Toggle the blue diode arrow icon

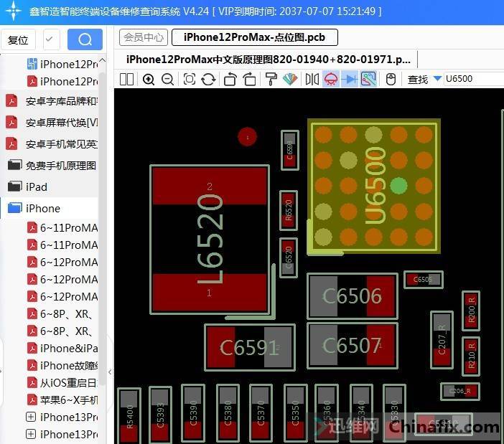tap(350, 79)
